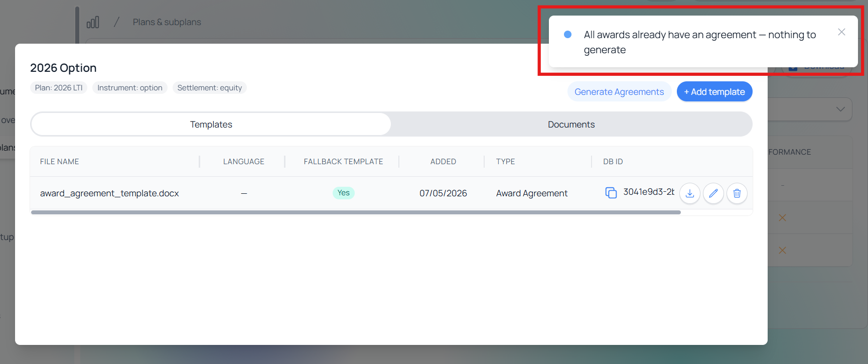This screenshot has height=364, width=868.
Task: Download award_agreement_template.docx
Action: click(690, 193)
